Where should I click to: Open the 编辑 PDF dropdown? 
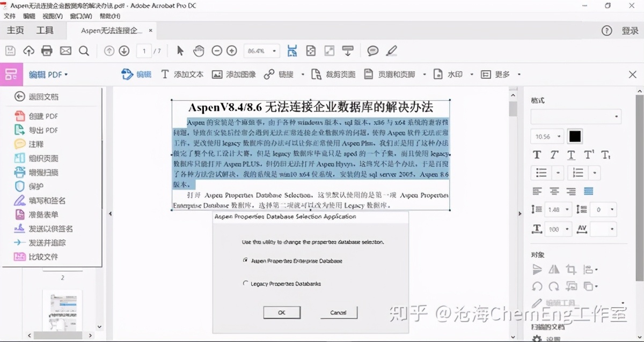(x=49, y=75)
